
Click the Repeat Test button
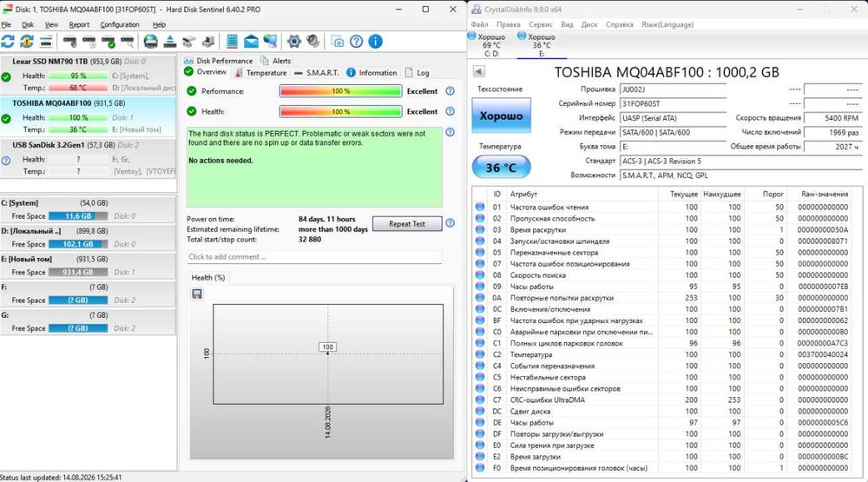tap(407, 224)
